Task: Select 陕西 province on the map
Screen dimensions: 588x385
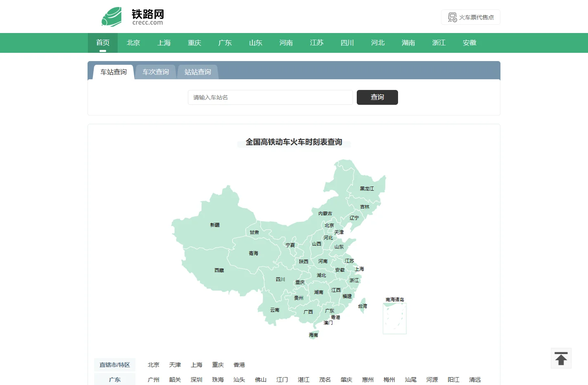Action: point(303,262)
